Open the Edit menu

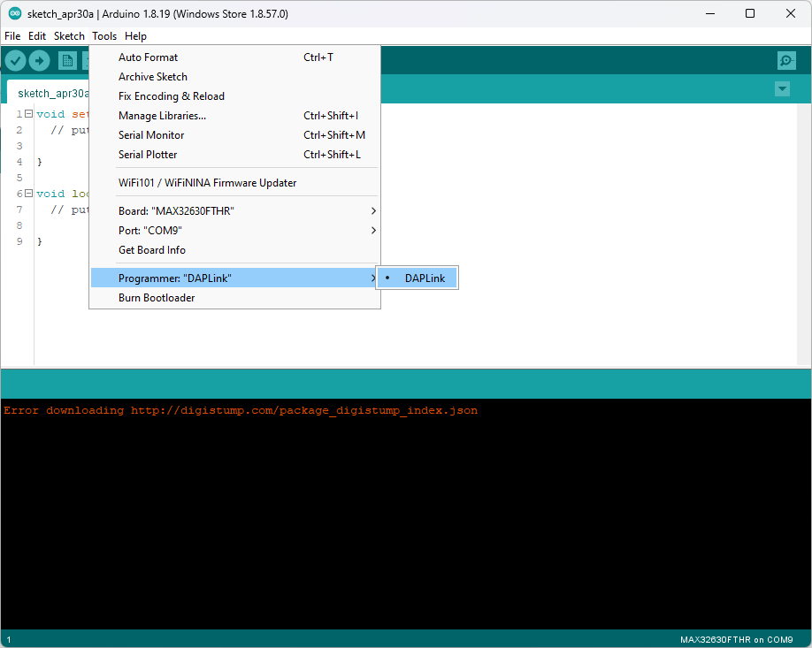tap(37, 36)
